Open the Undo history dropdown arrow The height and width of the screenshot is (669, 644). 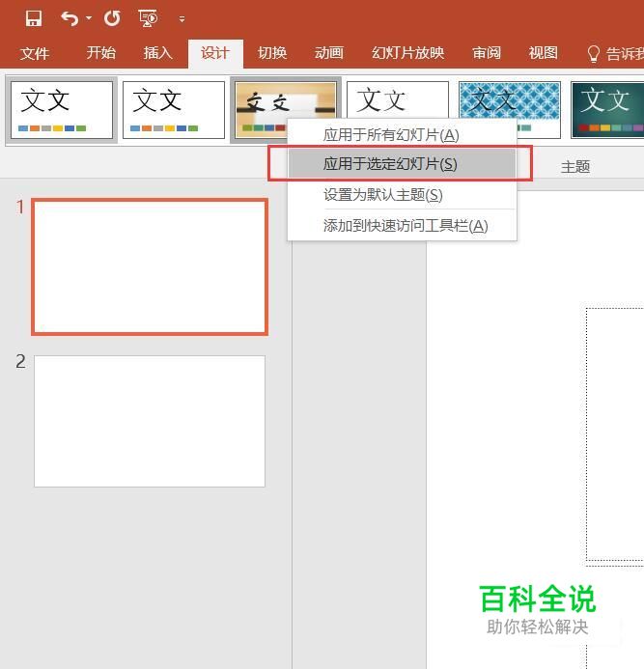point(89,18)
